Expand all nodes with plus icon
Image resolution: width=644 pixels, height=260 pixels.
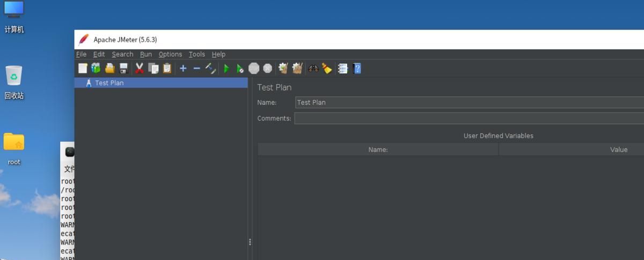coord(183,69)
